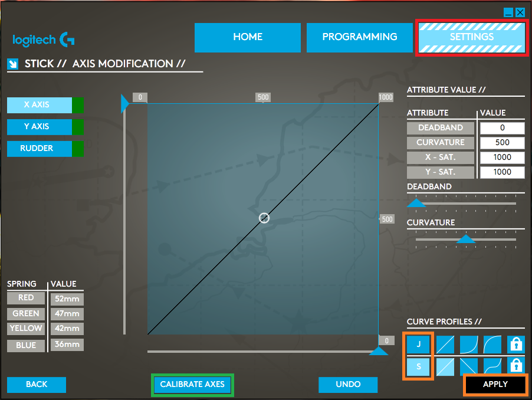Choose the highlighted linear S-curve preset
Screen dimensions: 532x400
(445, 367)
